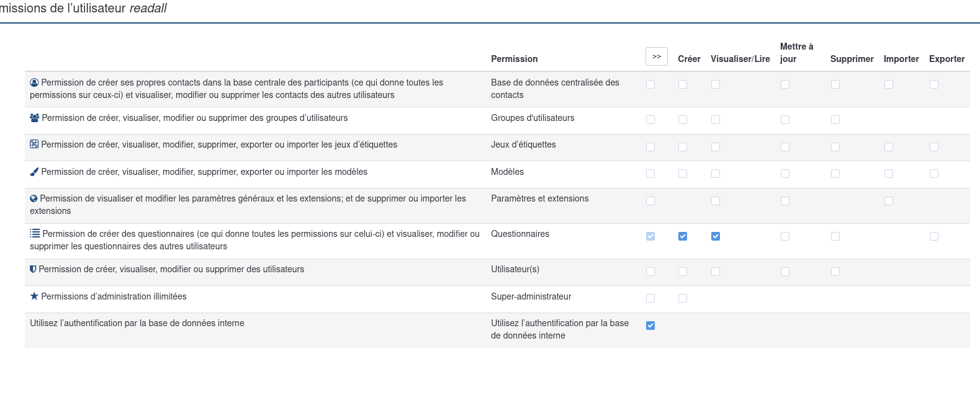The image size is (980, 413).
Task: Check the Supprimer box for Modèles
Action: (835, 174)
